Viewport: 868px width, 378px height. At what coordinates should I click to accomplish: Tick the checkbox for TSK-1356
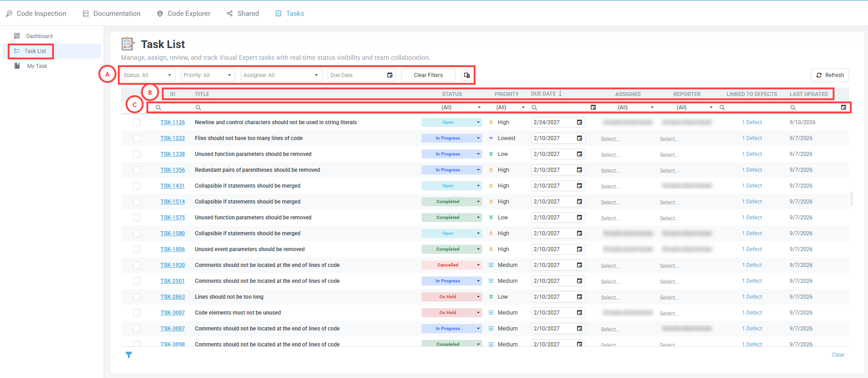tap(137, 170)
